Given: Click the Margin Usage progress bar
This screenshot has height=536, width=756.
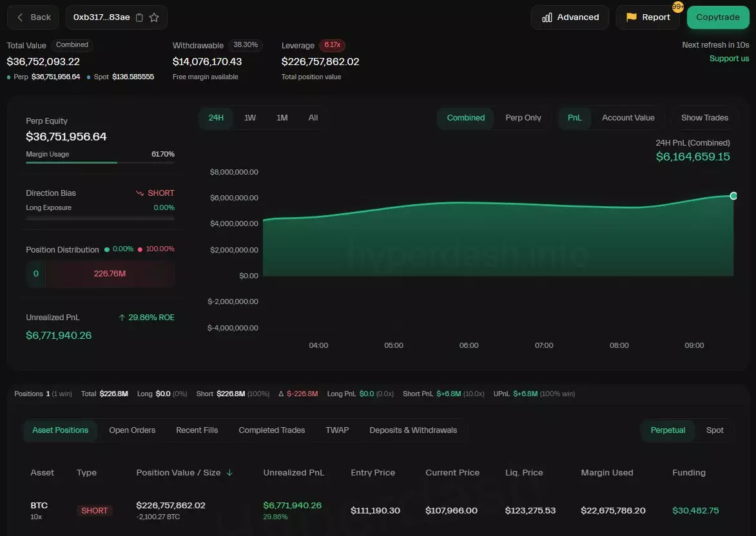Looking at the screenshot, I should click(x=100, y=163).
